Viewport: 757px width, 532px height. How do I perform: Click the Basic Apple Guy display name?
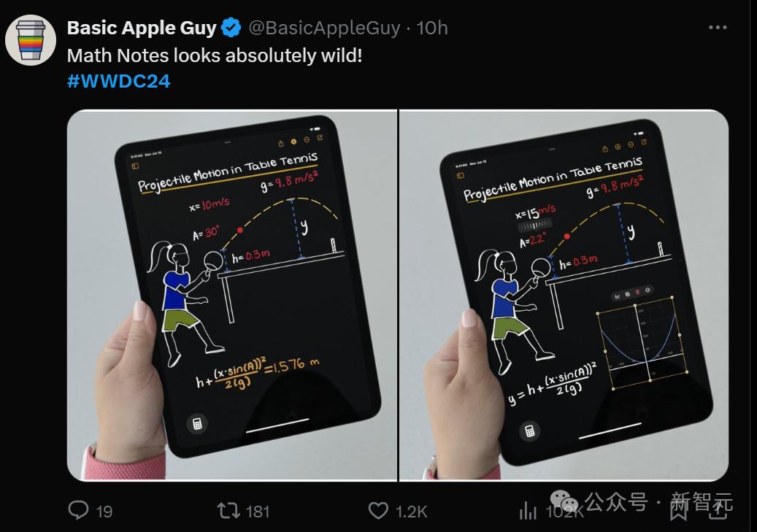142,28
